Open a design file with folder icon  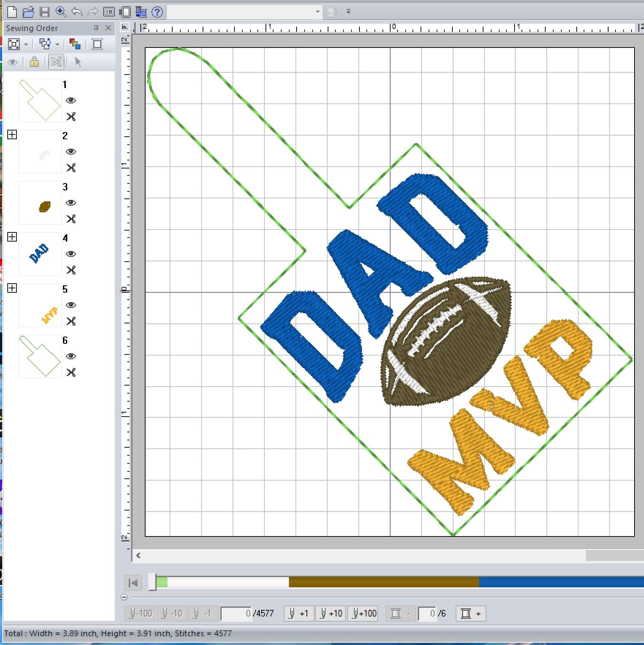[x=28, y=12]
